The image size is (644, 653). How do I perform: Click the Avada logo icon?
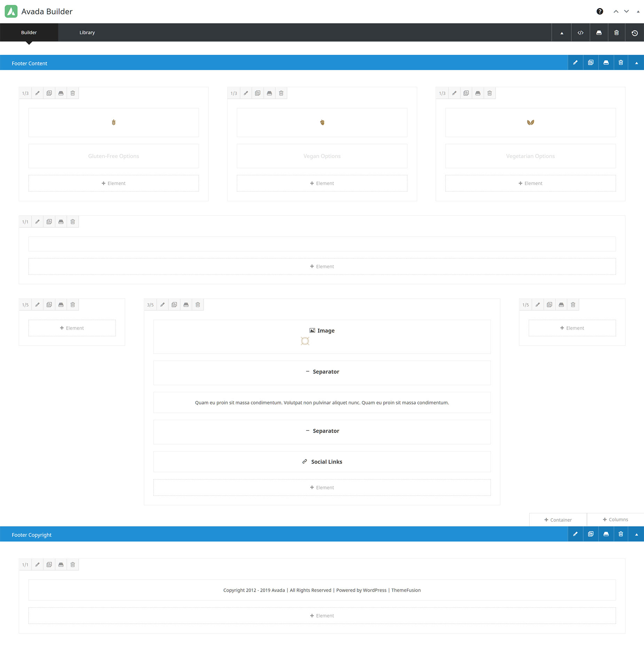tap(11, 11)
